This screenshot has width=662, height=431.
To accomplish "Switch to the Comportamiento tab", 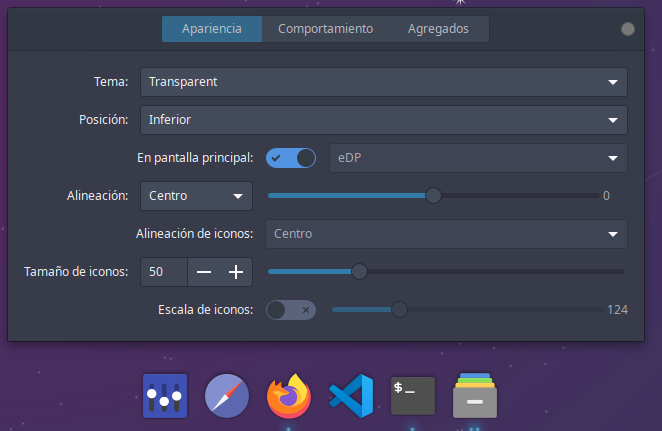I will click(x=325, y=29).
